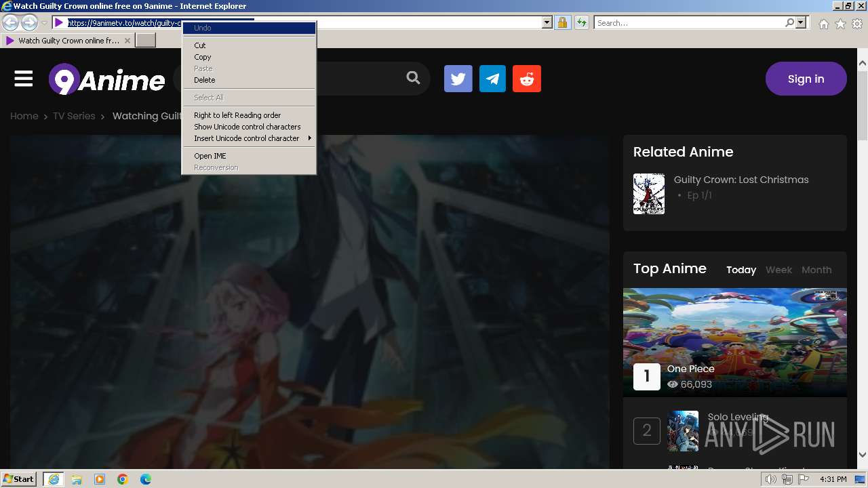Choose Cut in the context menu
The image size is (868, 488).
(x=249, y=45)
